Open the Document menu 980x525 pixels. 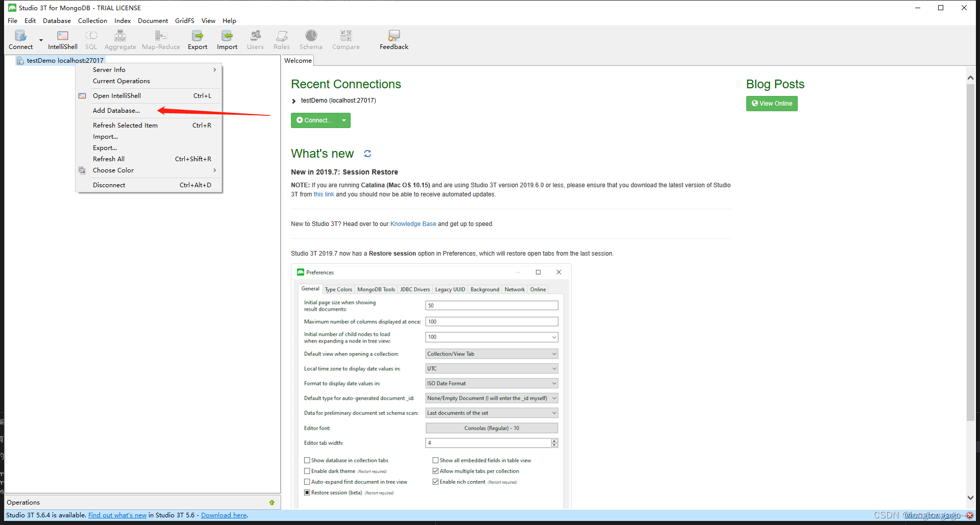click(153, 21)
